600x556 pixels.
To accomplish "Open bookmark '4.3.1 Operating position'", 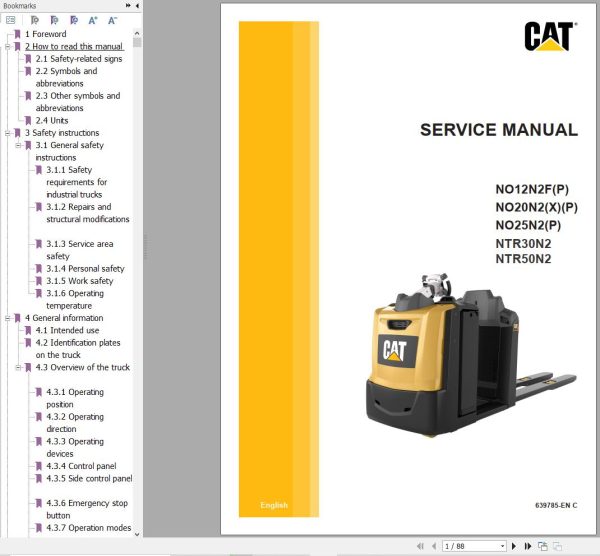I will pos(75,398).
